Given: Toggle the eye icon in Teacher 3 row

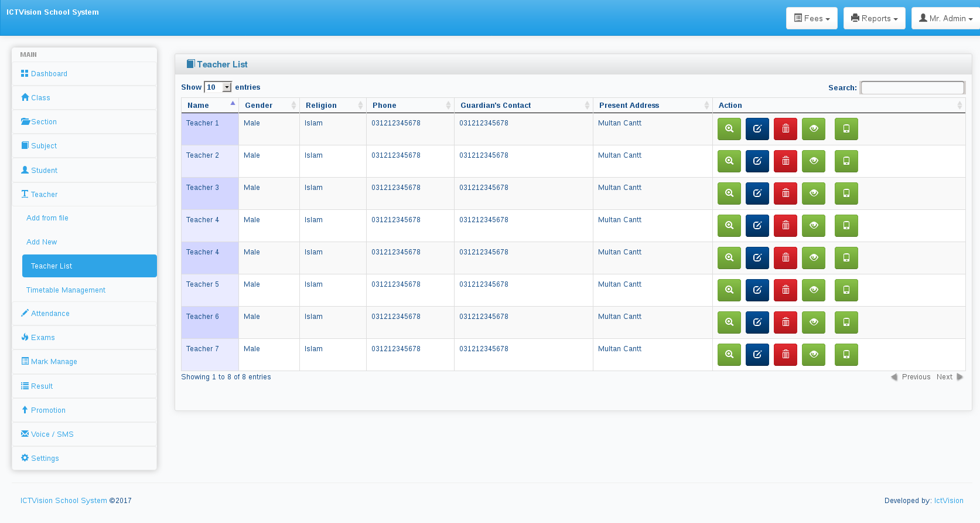Looking at the screenshot, I should tap(813, 193).
